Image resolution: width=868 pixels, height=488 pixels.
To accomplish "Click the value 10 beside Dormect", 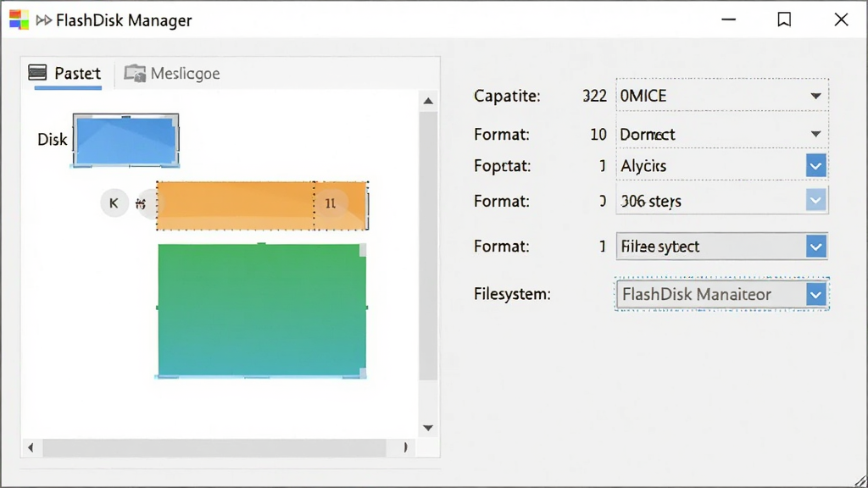I will [598, 134].
